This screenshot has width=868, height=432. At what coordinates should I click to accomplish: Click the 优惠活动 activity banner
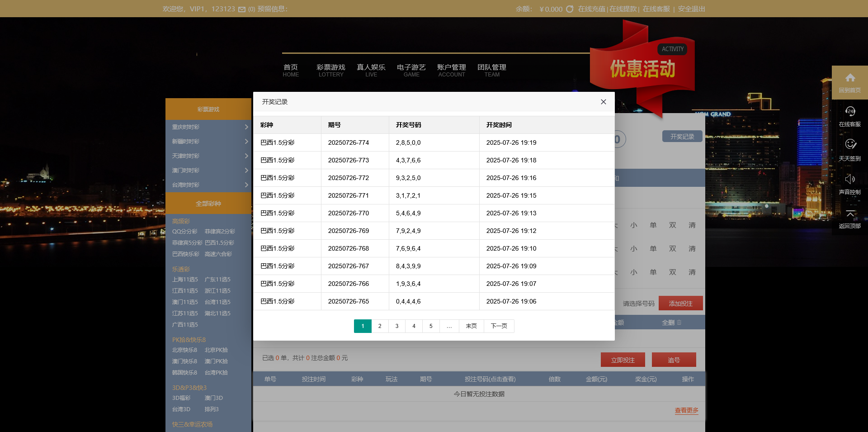[642, 69]
